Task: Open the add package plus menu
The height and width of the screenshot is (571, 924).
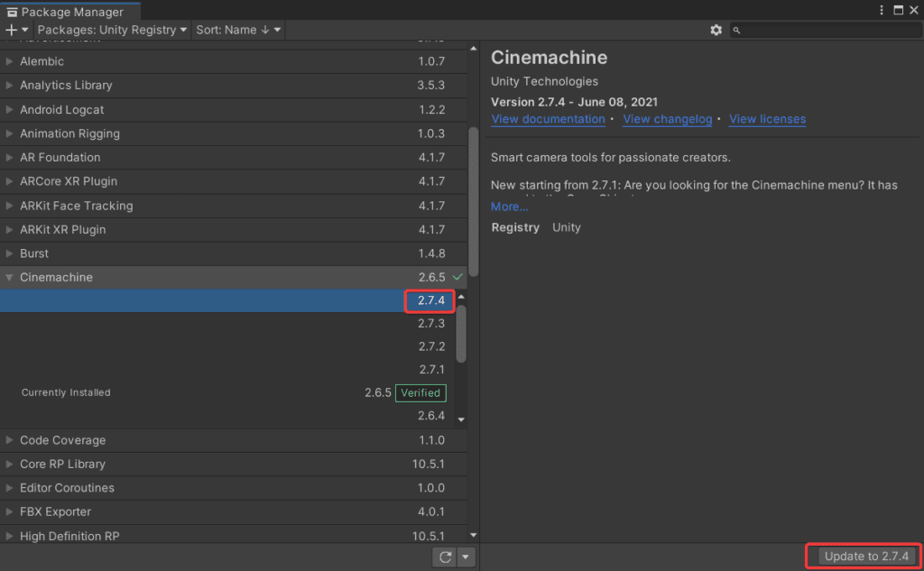Action: click(16, 30)
